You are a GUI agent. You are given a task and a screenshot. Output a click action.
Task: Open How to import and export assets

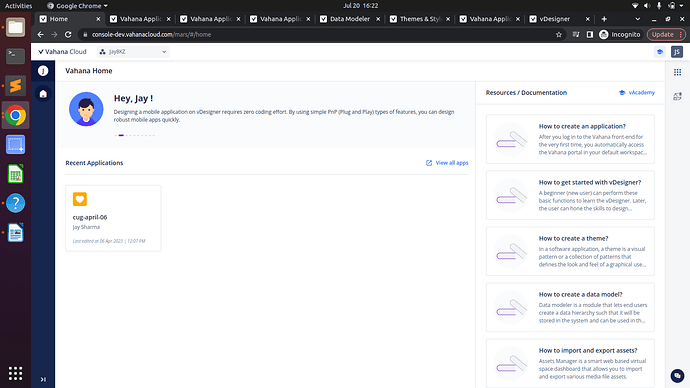click(x=570, y=363)
